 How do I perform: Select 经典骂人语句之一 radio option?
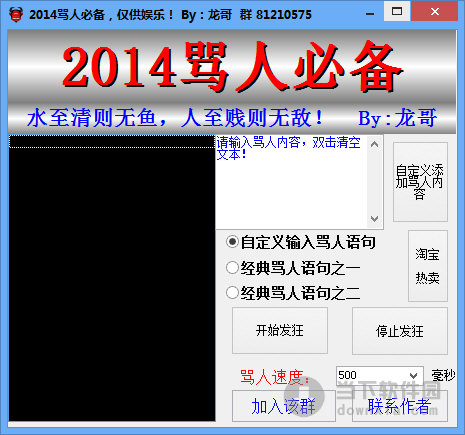coord(293,268)
